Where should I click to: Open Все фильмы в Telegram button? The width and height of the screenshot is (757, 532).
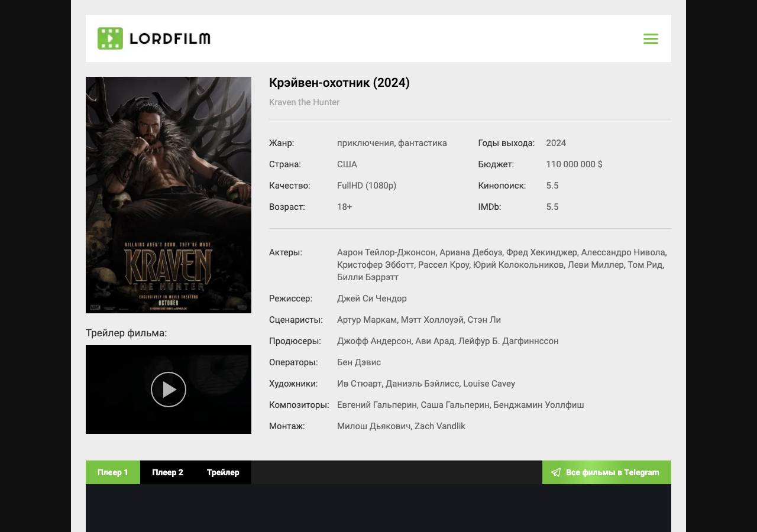click(x=607, y=472)
